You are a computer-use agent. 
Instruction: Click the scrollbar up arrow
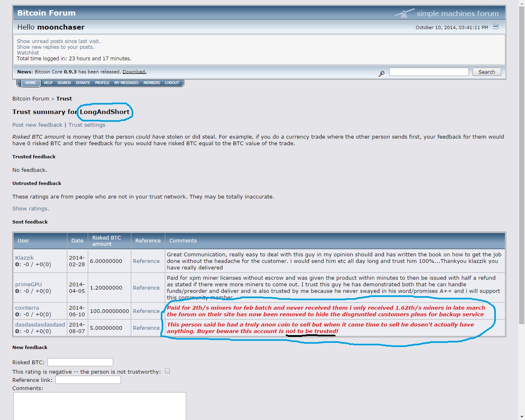[x=522, y=3]
